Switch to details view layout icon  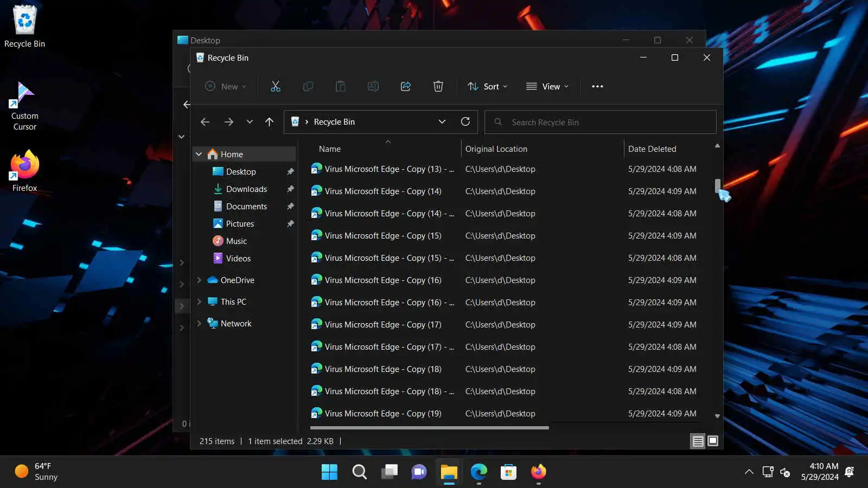(698, 441)
